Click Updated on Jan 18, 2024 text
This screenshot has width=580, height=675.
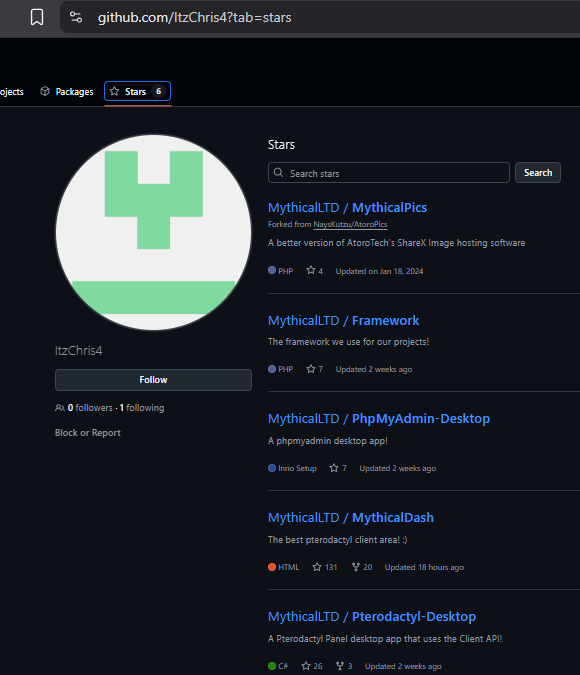coord(379,271)
